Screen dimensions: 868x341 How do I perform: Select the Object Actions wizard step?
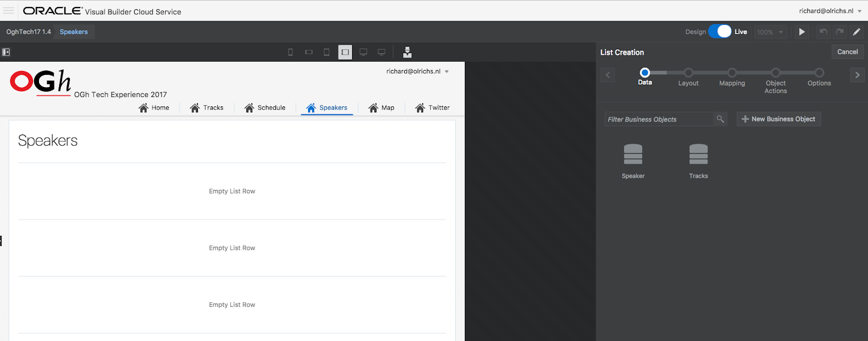tap(776, 81)
